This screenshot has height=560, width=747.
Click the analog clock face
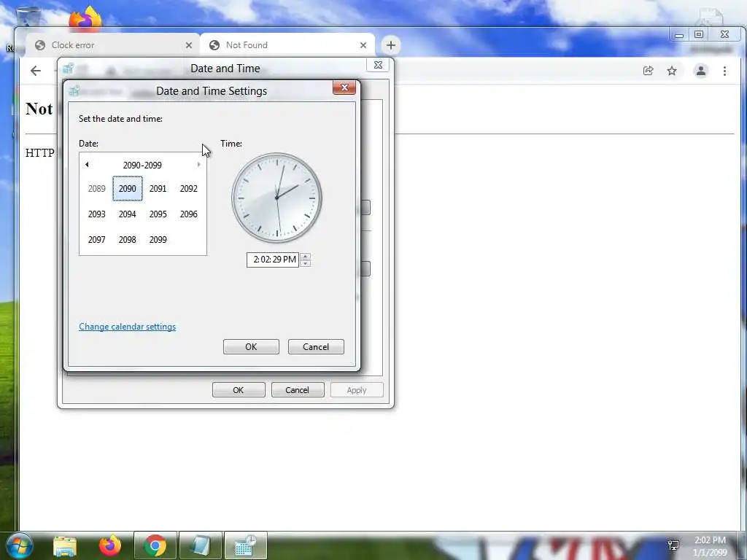[276, 198]
